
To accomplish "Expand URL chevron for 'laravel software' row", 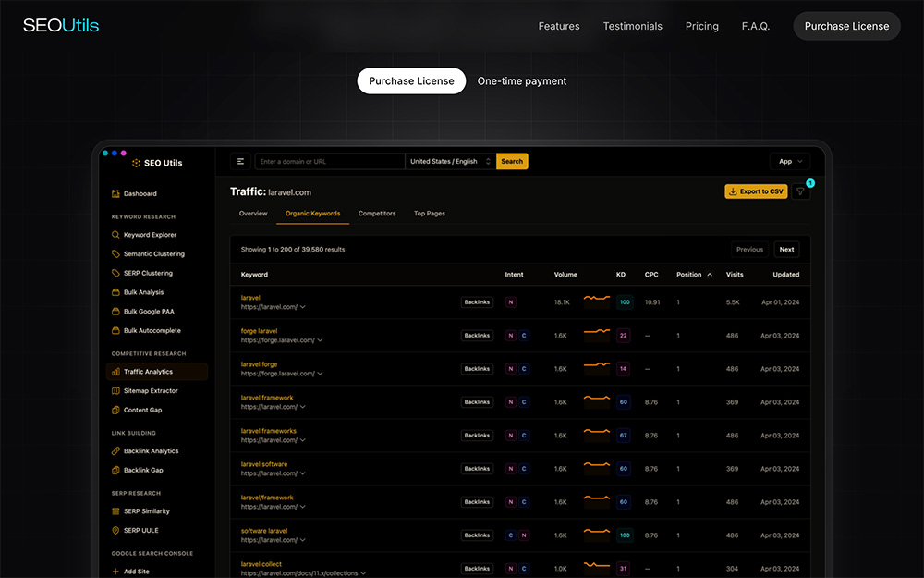I will pos(303,473).
